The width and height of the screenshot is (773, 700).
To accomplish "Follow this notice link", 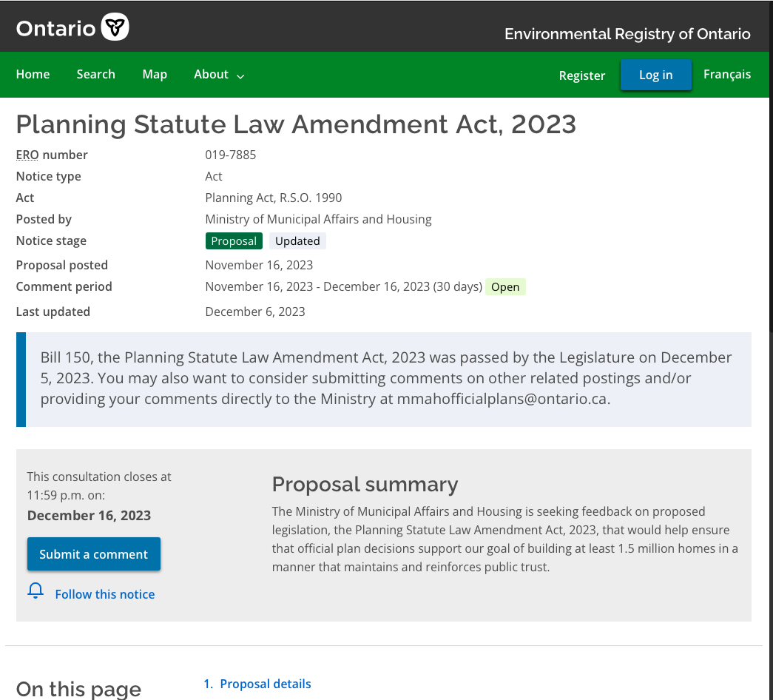I will coord(104,594).
